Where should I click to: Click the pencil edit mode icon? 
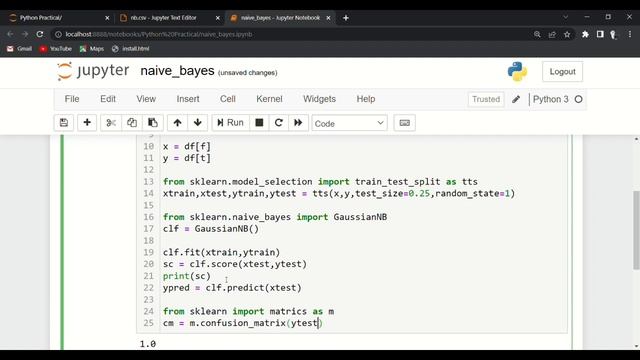click(516, 99)
